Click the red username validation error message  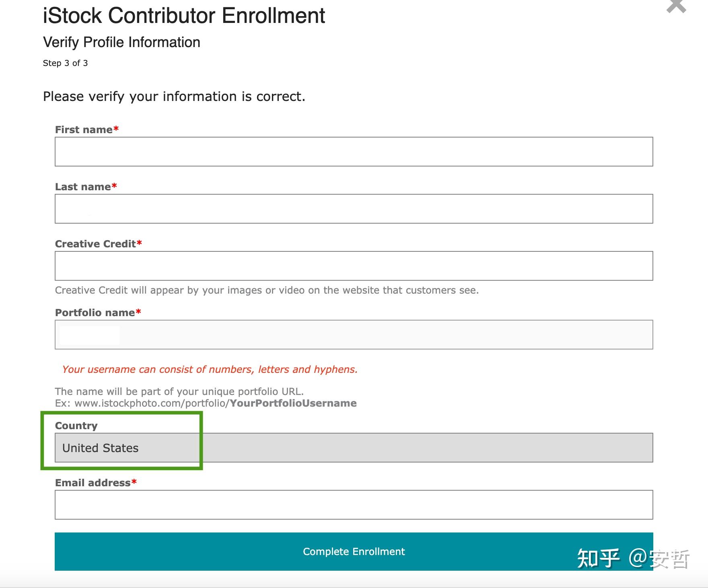(x=210, y=369)
